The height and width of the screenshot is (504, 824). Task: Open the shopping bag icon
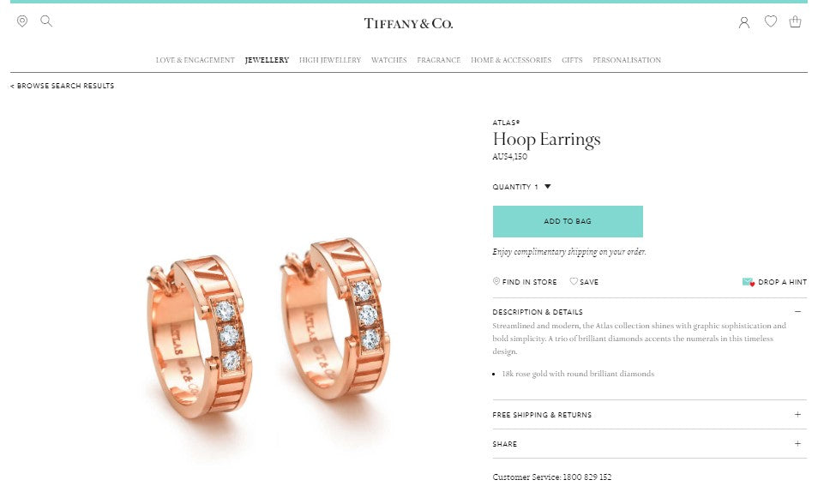pyautogui.click(x=795, y=21)
